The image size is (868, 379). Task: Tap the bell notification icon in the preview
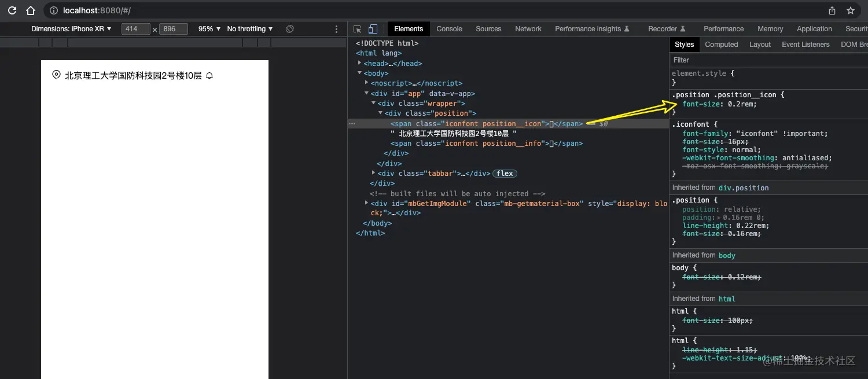[x=209, y=75]
